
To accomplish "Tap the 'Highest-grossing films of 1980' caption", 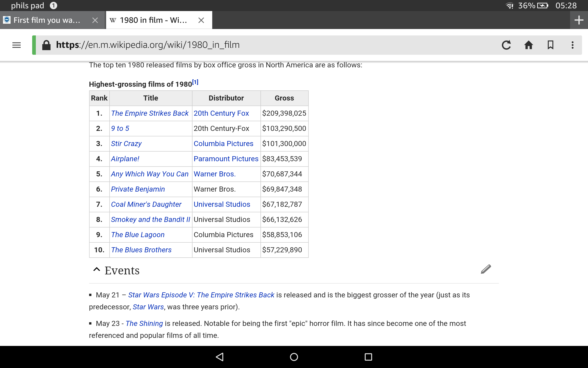I will click(x=140, y=84).
